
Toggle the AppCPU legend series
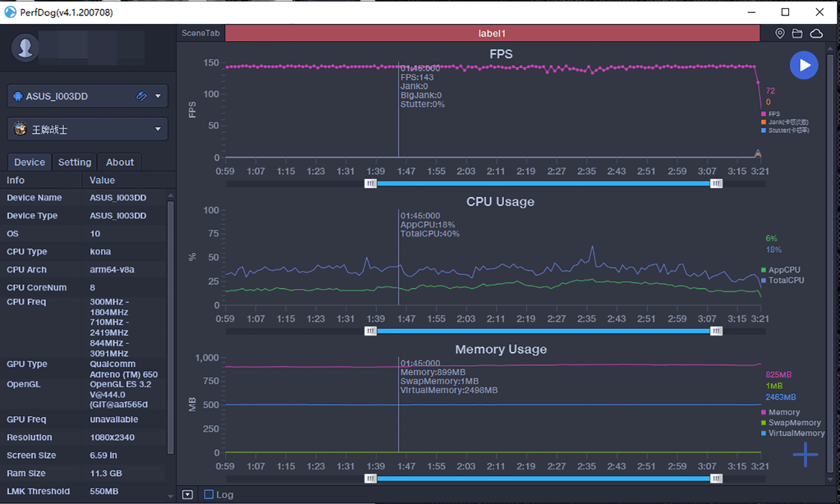point(781,270)
